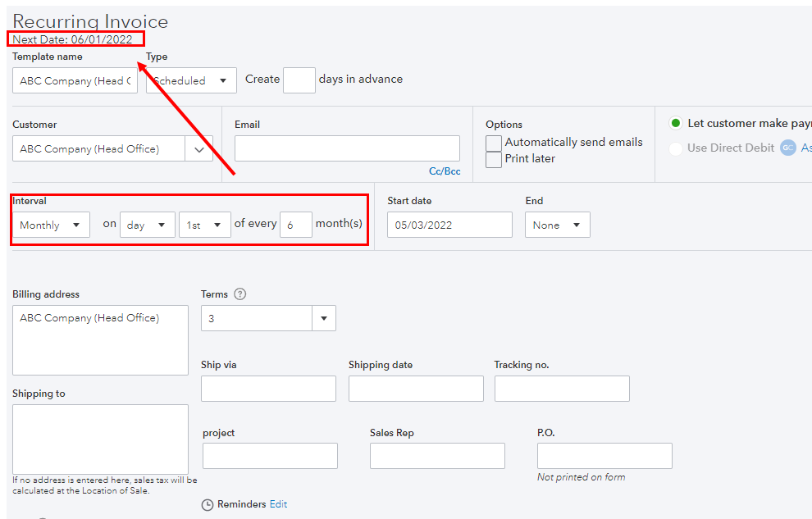Click Edit next to Reminders
The height and width of the screenshot is (519, 812).
[x=278, y=504]
